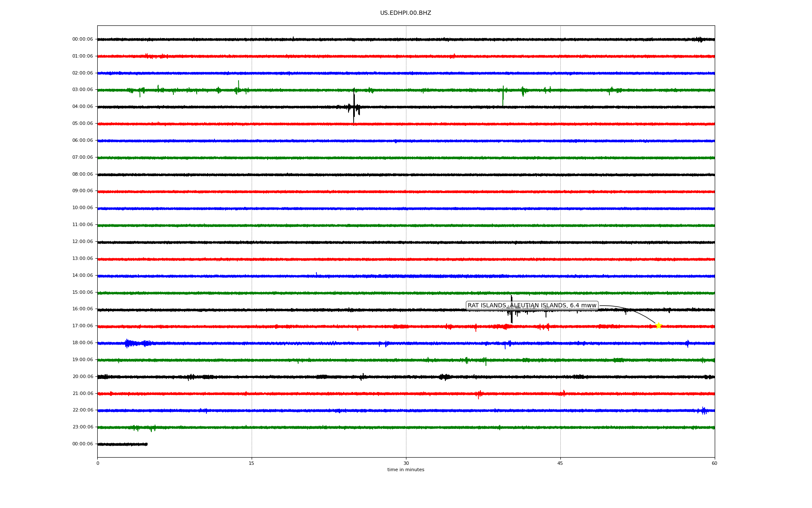Click the 12:00:06 time label
This screenshot has height=508, width=812.
click(82, 242)
